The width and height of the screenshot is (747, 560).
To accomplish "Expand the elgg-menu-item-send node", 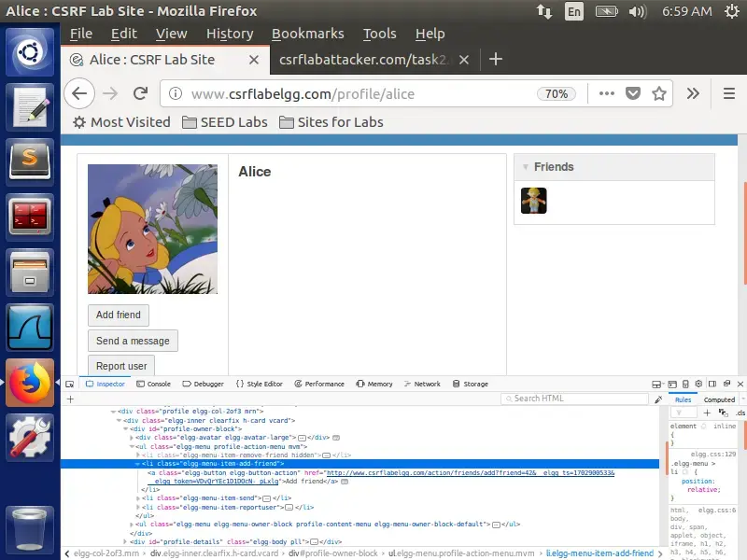I will pos(137,498).
